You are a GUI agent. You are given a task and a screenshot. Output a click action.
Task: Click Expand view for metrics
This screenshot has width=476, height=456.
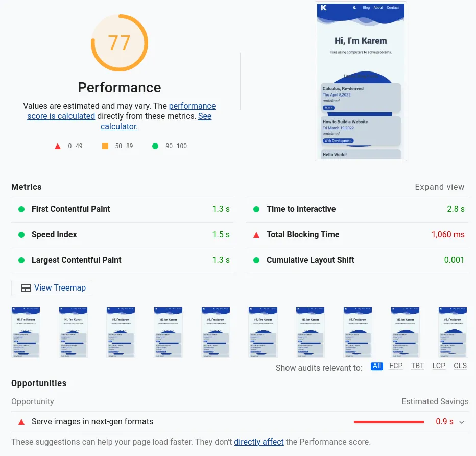point(439,187)
